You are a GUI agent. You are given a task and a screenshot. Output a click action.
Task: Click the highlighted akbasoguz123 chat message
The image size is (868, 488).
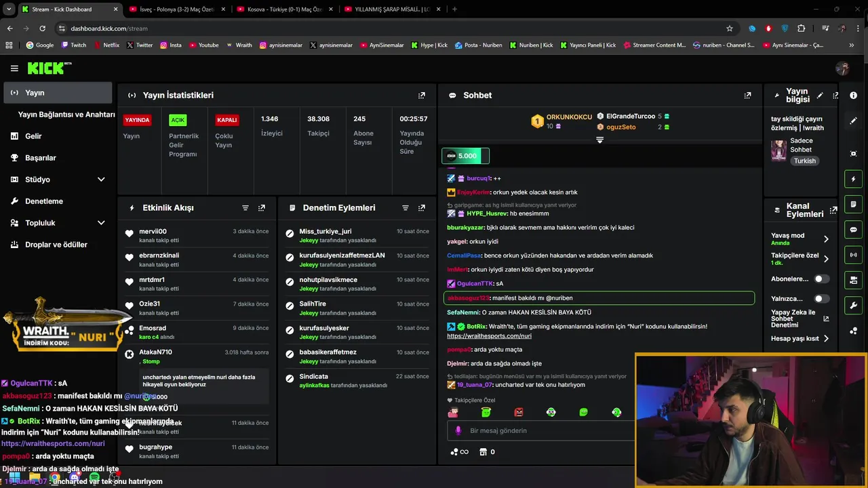[x=599, y=298]
